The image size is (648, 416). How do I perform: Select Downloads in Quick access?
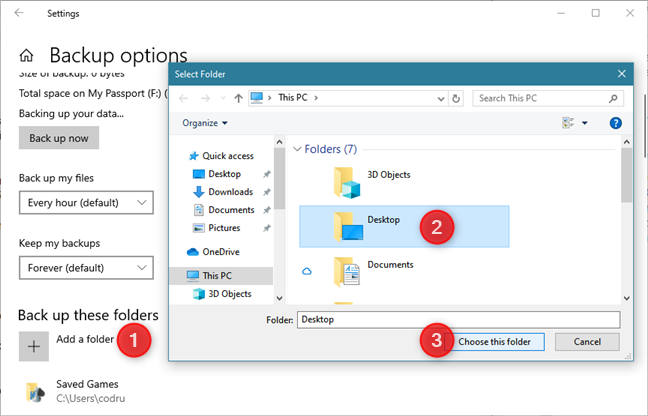click(x=230, y=192)
